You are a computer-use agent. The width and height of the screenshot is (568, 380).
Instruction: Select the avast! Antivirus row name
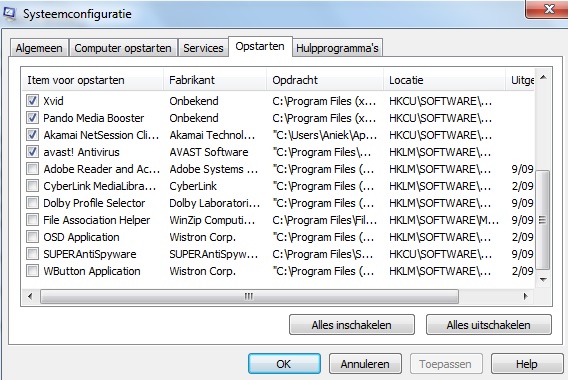[81, 152]
